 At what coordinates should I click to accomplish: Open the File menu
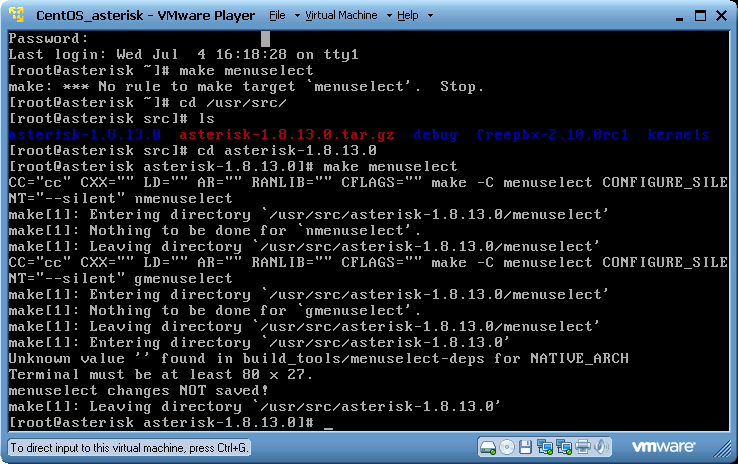pyautogui.click(x=277, y=16)
